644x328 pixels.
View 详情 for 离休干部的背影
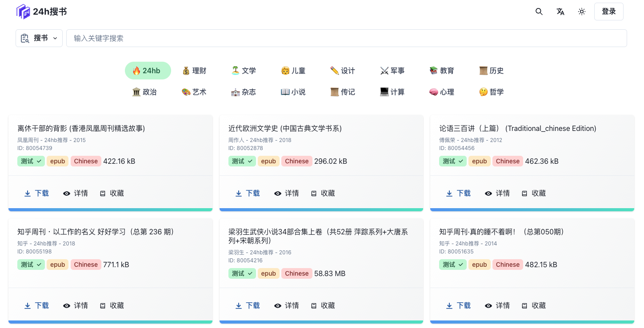[x=76, y=193]
